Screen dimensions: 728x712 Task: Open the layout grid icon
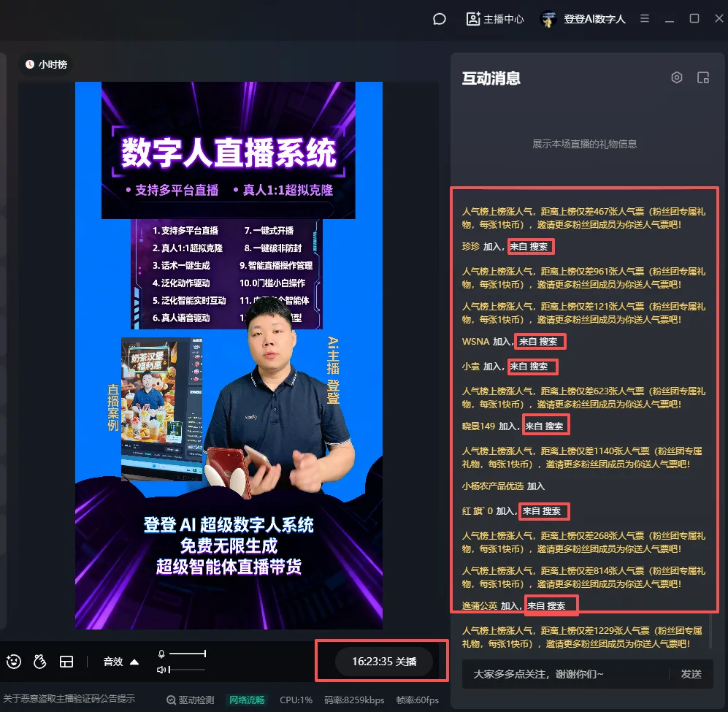pos(66,662)
